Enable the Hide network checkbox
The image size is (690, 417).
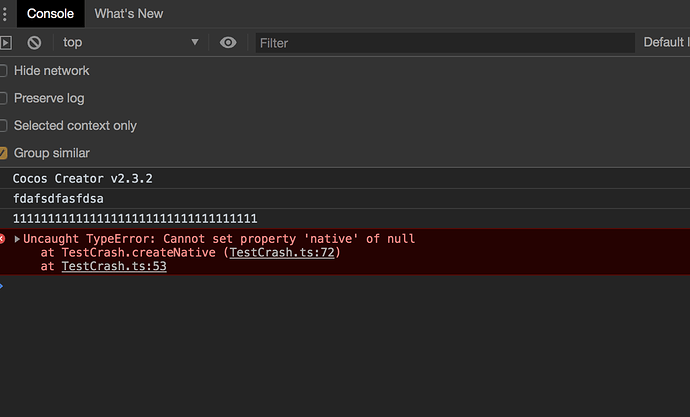click(4, 71)
